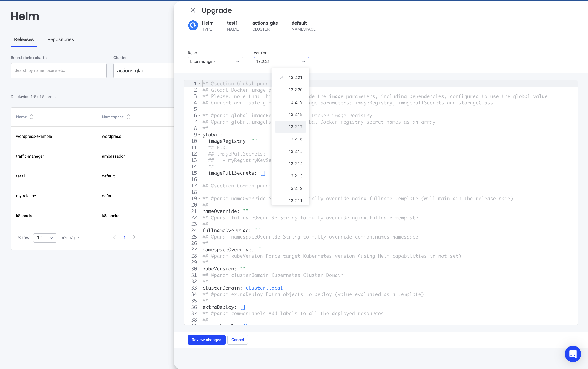Viewport: 588px width, 369px height.
Task: Open the Repo dropdown bitanmi/nginx
Action: 215,62
